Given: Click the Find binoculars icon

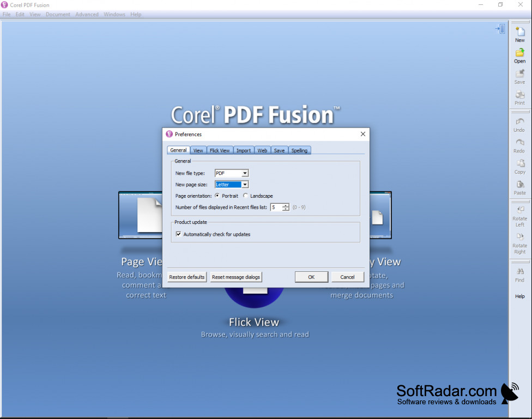Looking at the screenshot, I should (x=520, y=271).
